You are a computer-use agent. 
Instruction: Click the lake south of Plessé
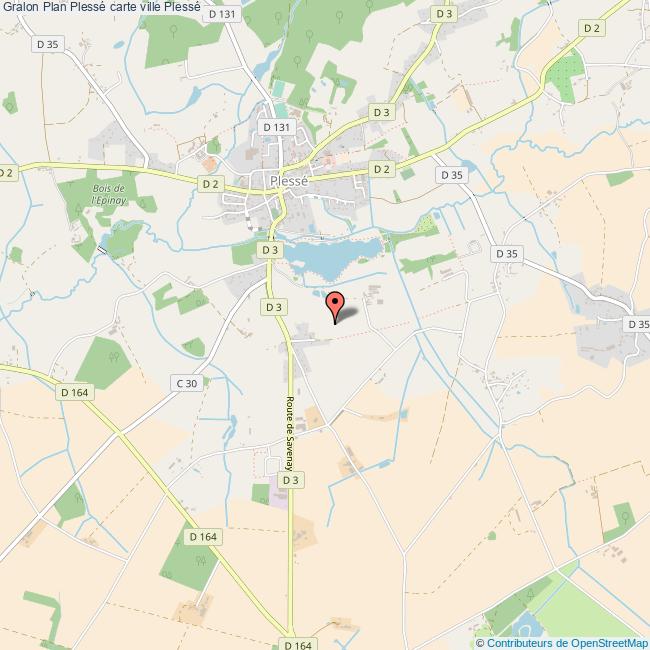coord(332,257)
